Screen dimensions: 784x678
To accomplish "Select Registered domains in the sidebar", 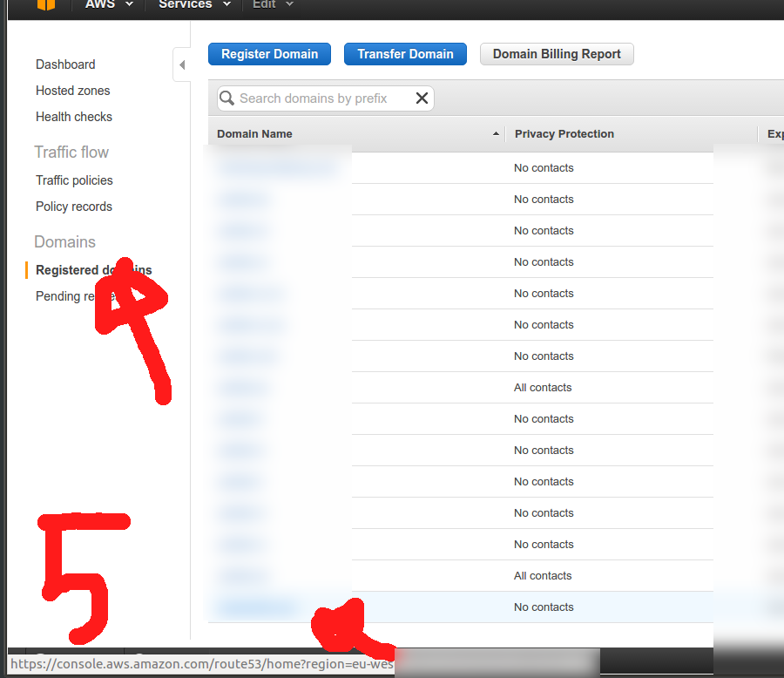I will pos(93,270).
